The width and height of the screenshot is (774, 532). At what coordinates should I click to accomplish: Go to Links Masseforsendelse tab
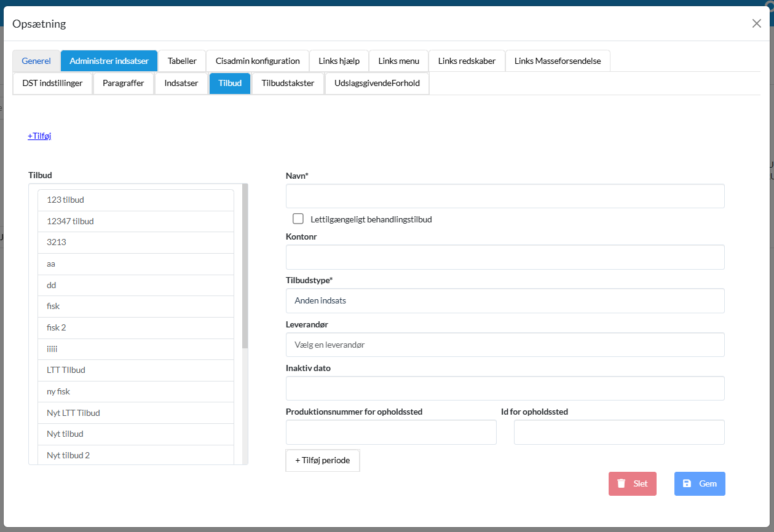557,61
